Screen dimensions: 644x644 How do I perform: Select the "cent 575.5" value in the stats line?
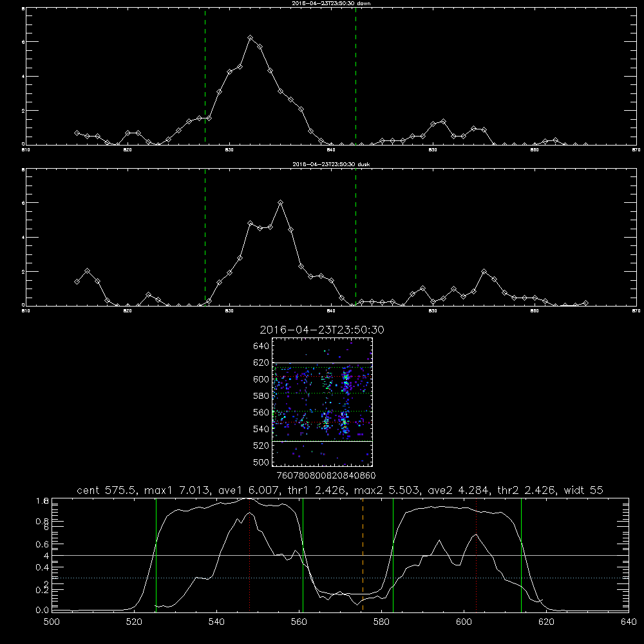coord(106,490)
